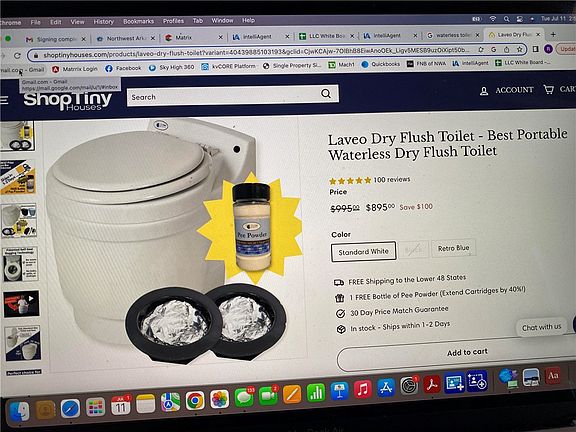Open the Account user icon
Viewport: 576px width, 432px height.
point(484,91)
